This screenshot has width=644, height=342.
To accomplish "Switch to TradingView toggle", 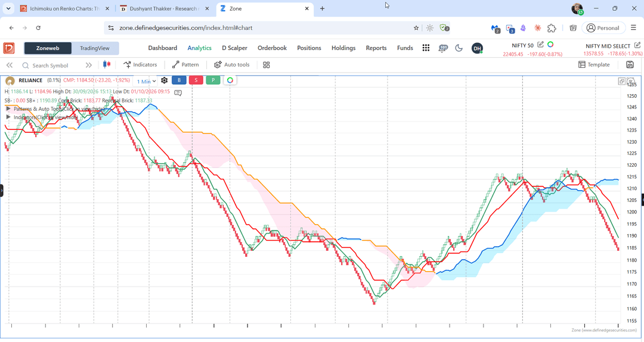I will coord(95,48).
